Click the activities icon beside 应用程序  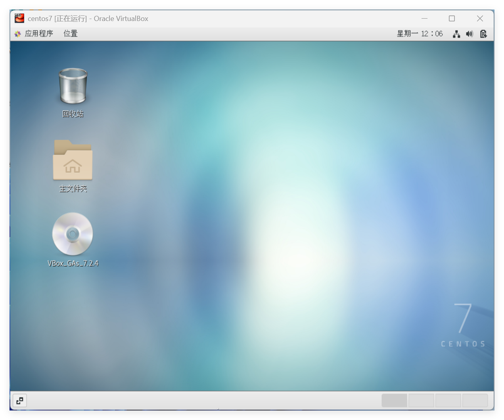[x=17, y=34]
